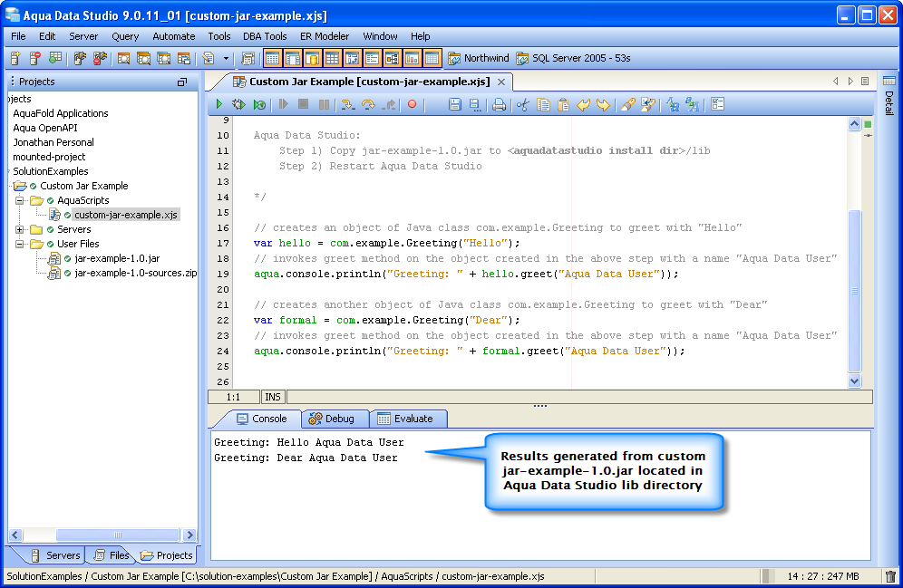Select the Console tab
Image resolution: width=903 pixels, height=588 pixels.
click(x=262, y=419)
